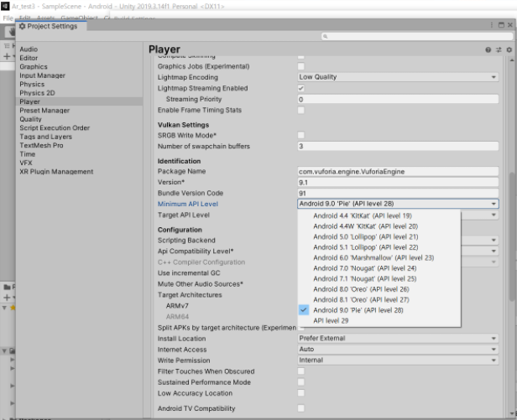Collapse the Minimum API Level dropdown
The width and height of the screenshot is (517, 420).
click(398, 204)
